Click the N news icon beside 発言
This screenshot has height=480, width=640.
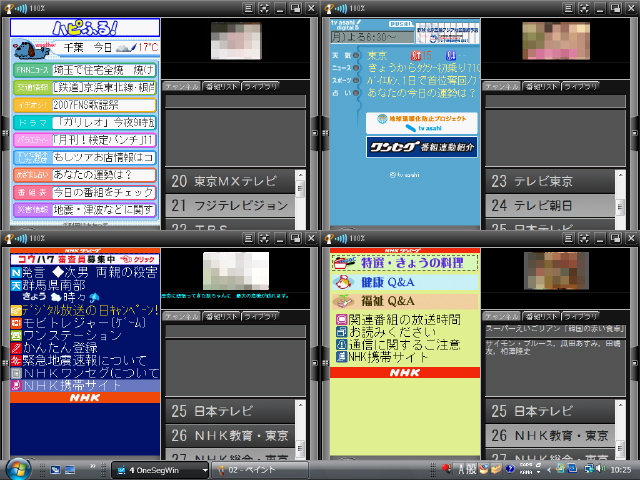point(16,272)
